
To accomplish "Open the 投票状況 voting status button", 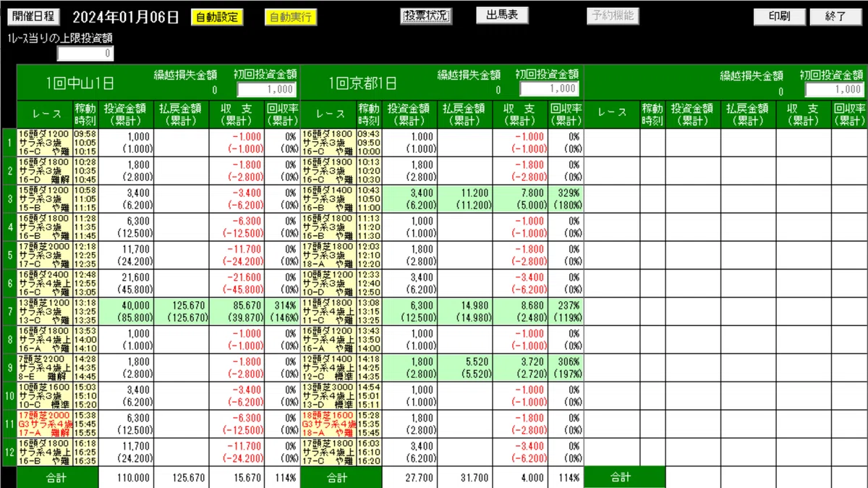I will click(427, 16).
